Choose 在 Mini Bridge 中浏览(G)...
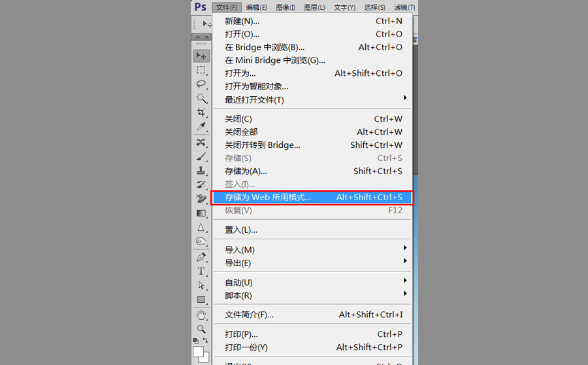This screenshot has height=365, width=588. coord(313,60)
